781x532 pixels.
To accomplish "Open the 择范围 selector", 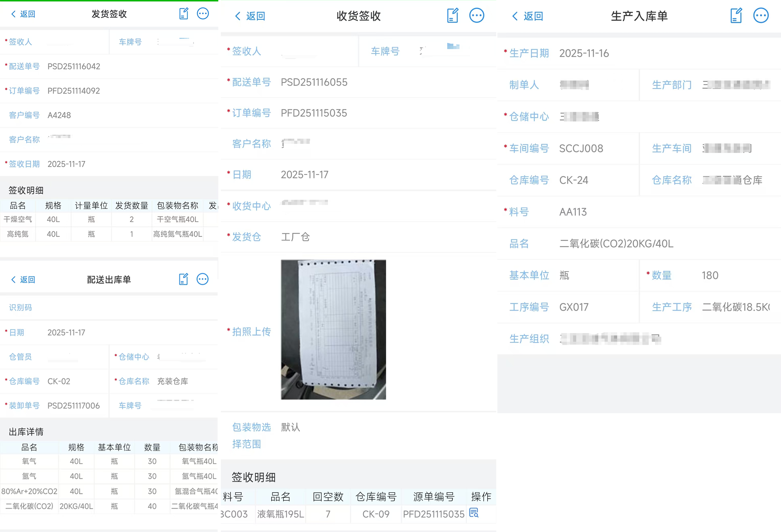I will [246, 444].
